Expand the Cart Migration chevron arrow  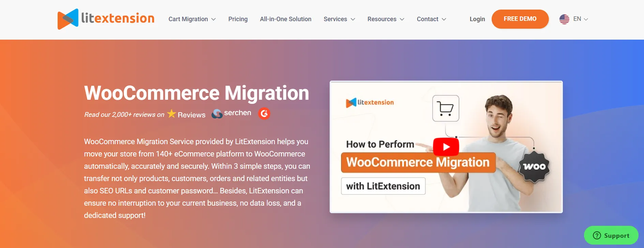tap(213, 19)
